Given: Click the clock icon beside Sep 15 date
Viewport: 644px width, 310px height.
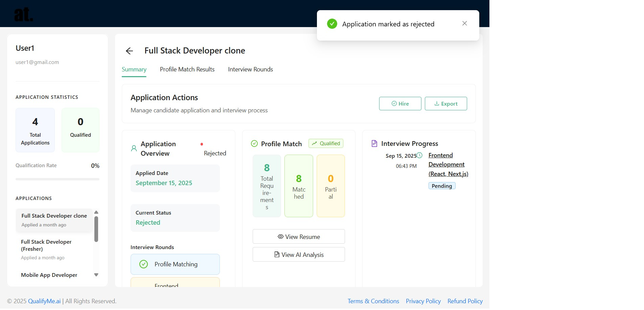Looking at the screenshot, I should (x=419, y=155).
